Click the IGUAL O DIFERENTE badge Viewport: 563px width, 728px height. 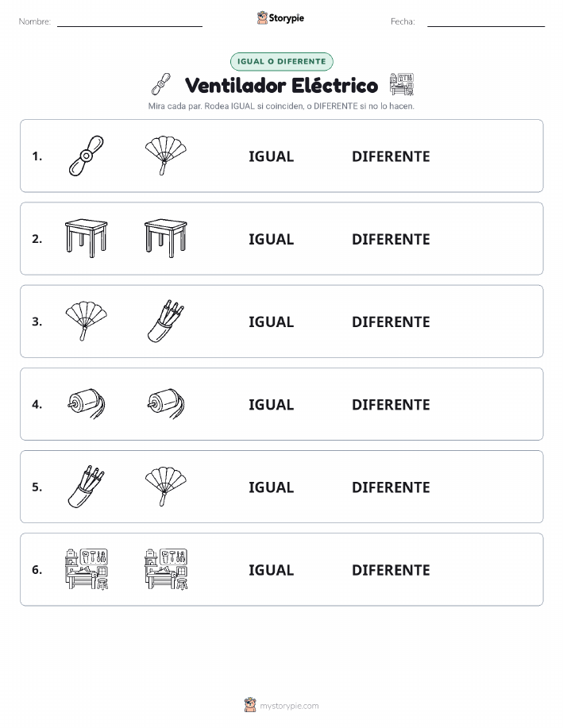(x=281, y=61)
